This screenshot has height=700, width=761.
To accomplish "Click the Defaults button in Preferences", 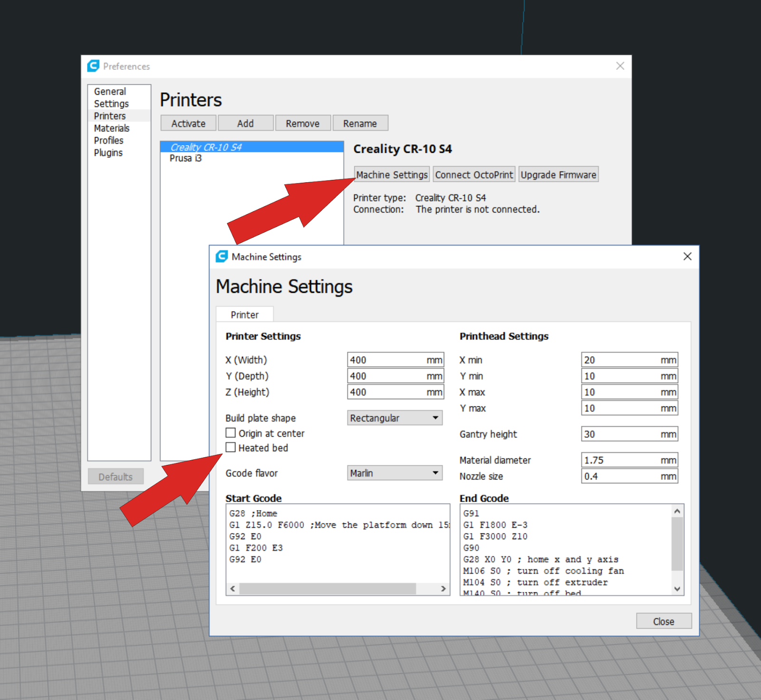I will coord(116,477).
